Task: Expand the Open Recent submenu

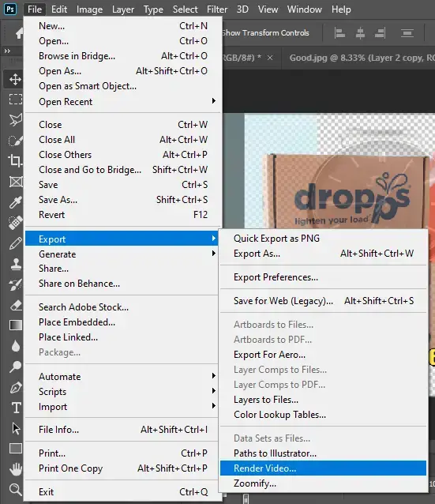Action: [123, 101]
